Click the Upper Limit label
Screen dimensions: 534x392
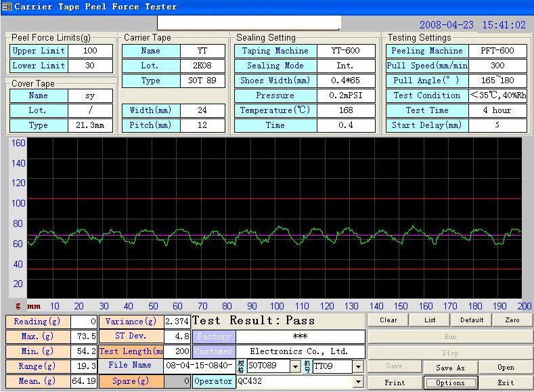click(39, 51)
